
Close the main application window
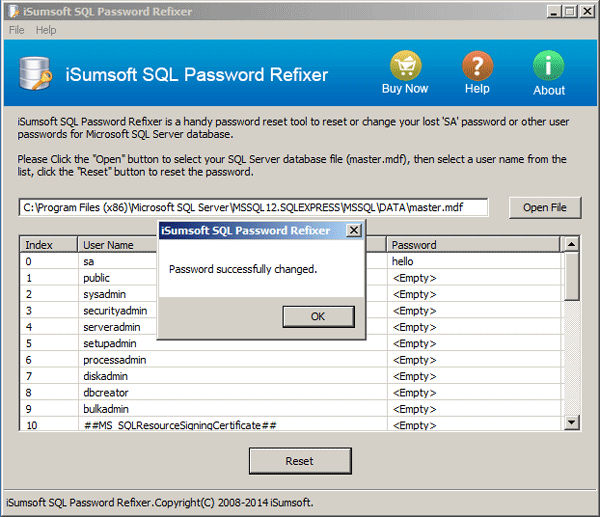pyautogui.click(x=587, y=11)
